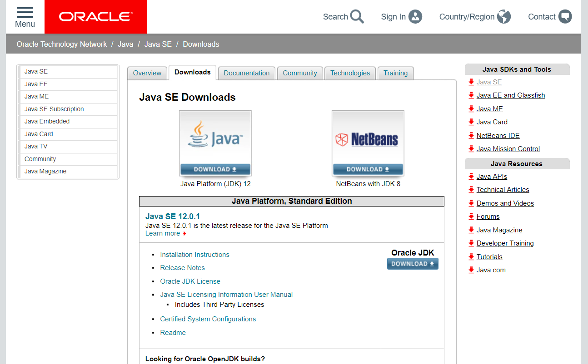588x364 pixels.
Task: Click red arrow icon beside NetBeans IDE
Action: pyautogui.click(x=471, y=136)
